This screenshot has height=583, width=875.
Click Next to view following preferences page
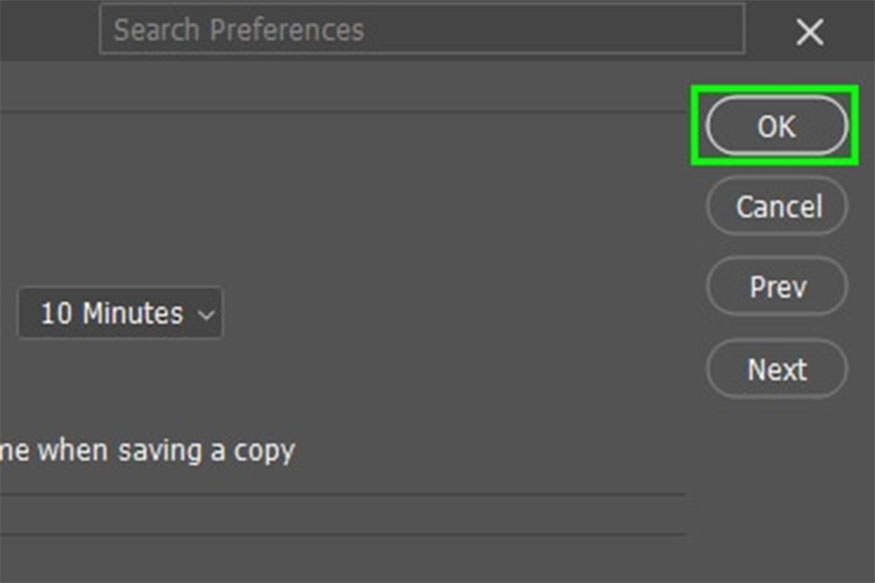point(776,369)
